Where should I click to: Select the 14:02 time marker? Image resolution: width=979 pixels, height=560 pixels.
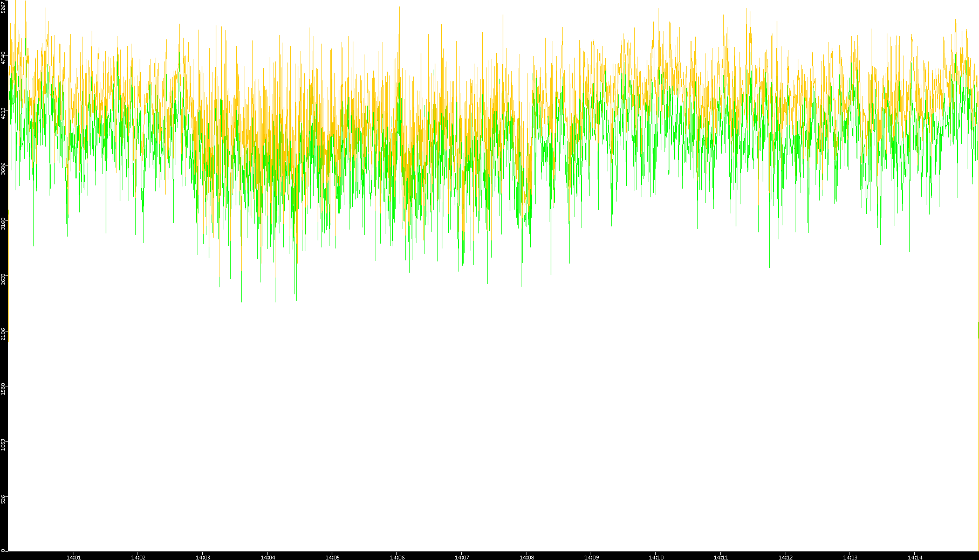pyautogui.click(x=138, y=557)
